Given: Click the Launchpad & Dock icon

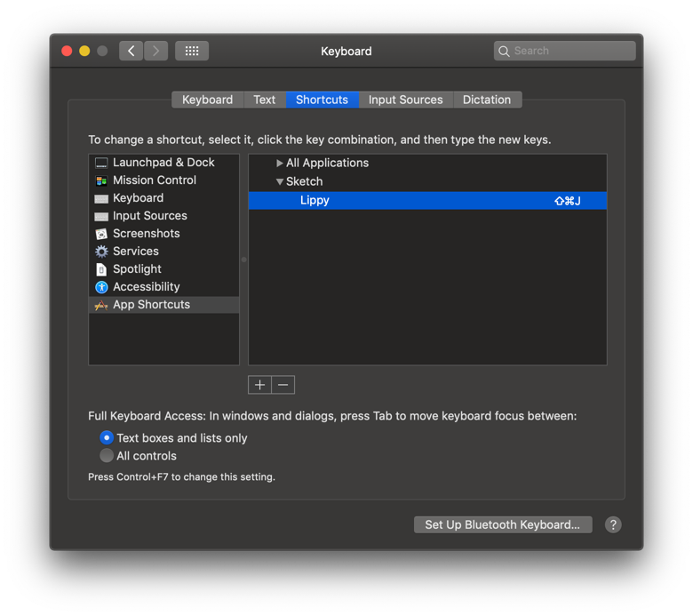Looking at the screenshot, I should point(101,163).
